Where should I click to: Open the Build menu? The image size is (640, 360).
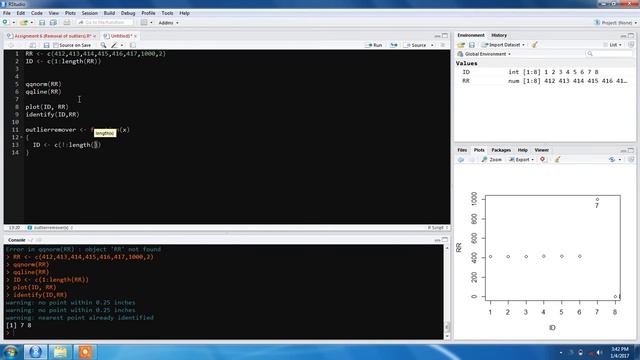click(109, 13)
